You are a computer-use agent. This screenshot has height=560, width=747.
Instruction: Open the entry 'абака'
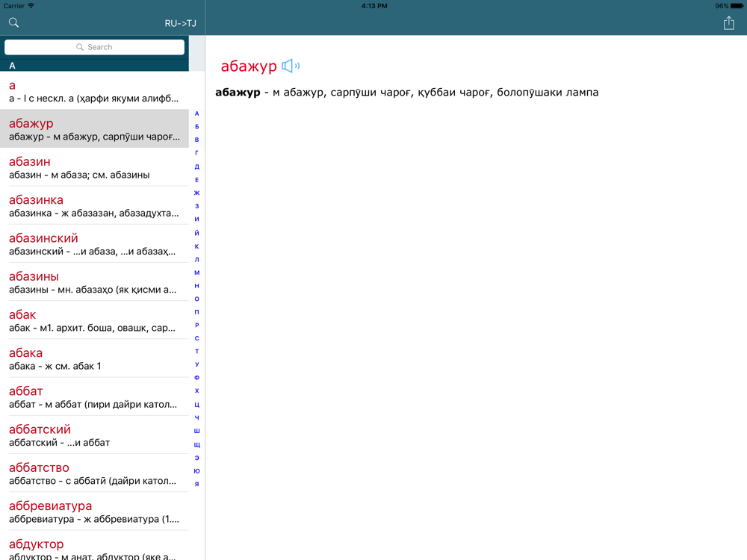pyautogui.click(x=94, y=358)
